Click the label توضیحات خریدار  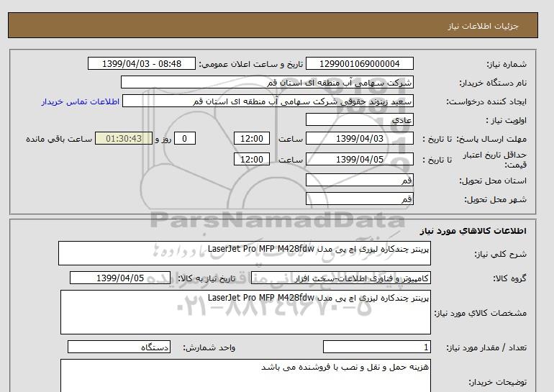tap(497, 383)
